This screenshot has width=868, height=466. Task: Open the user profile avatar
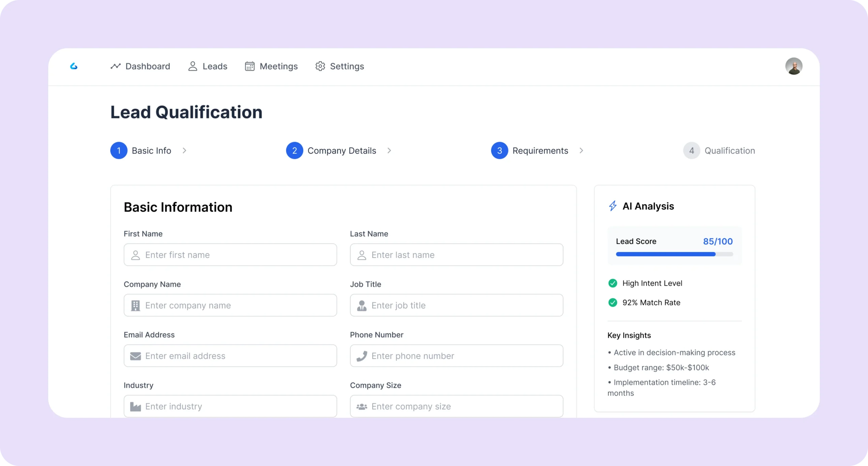point(793,66)
